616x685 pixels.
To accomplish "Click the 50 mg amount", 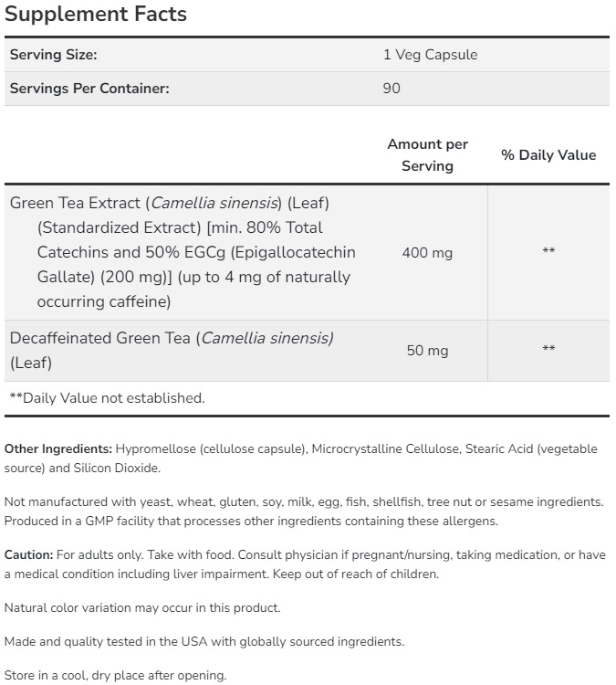I will (x=427, y=351).
